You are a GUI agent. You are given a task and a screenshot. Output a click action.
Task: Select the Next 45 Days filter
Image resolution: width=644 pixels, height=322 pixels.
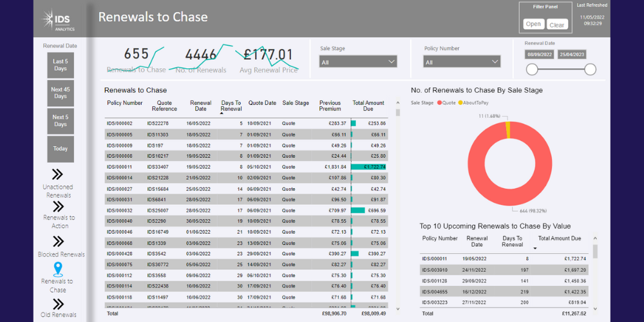coord(61,93)
